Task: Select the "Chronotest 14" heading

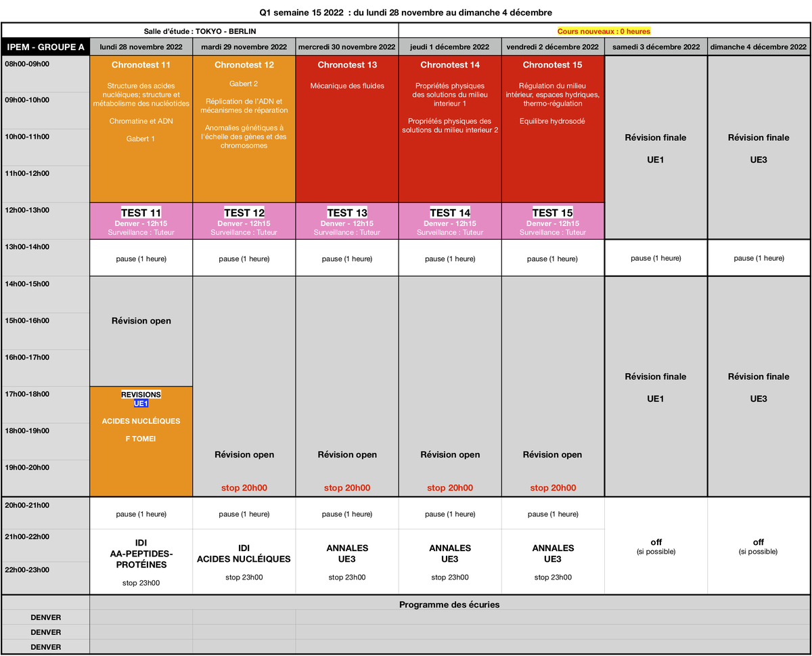Action: pyautogui.click(x=450, y=65)
